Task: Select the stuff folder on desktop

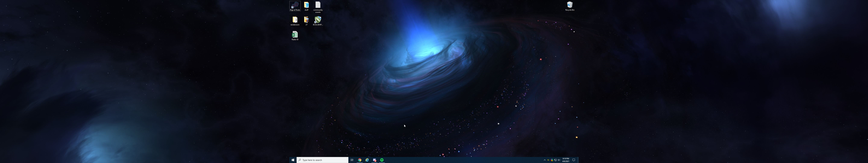Action: coord(306,5)
